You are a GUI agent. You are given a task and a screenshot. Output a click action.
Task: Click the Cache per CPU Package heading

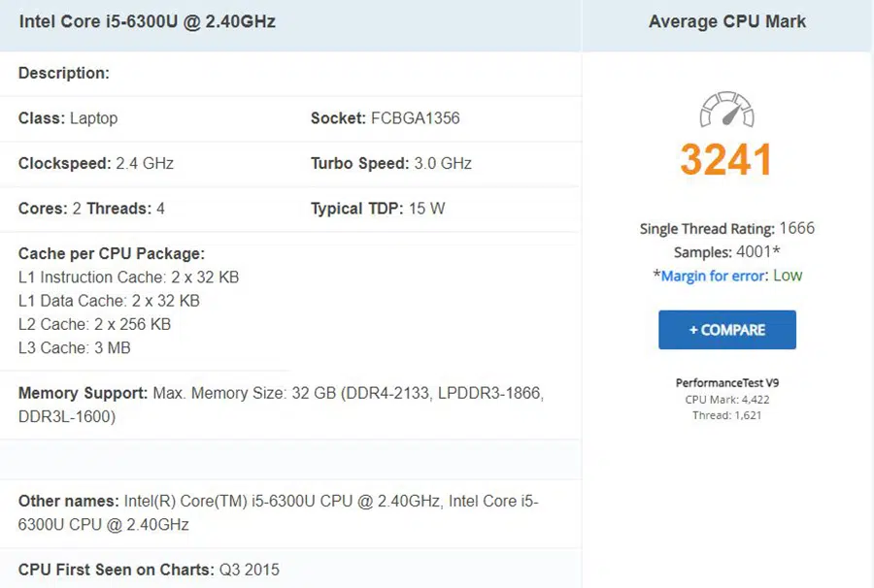(112, 254)
